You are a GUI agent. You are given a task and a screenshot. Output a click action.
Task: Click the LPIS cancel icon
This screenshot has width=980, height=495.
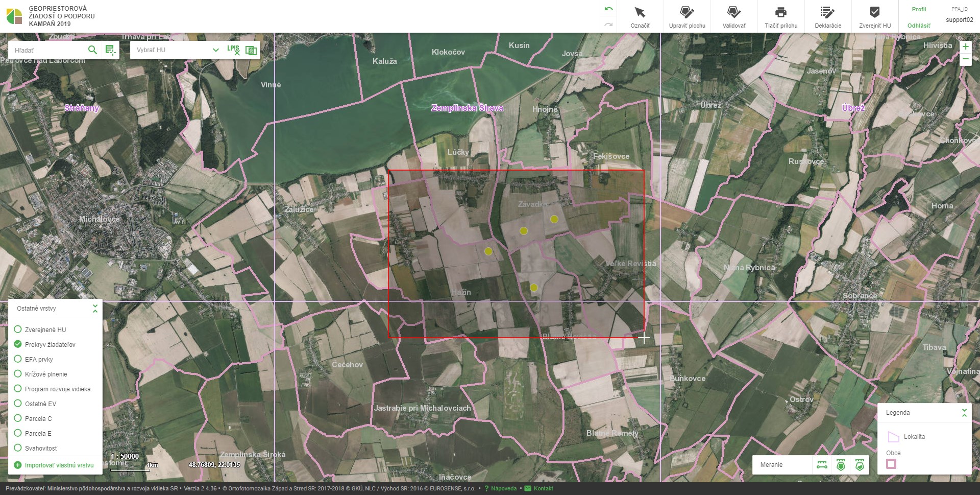(x=233, y=50)
